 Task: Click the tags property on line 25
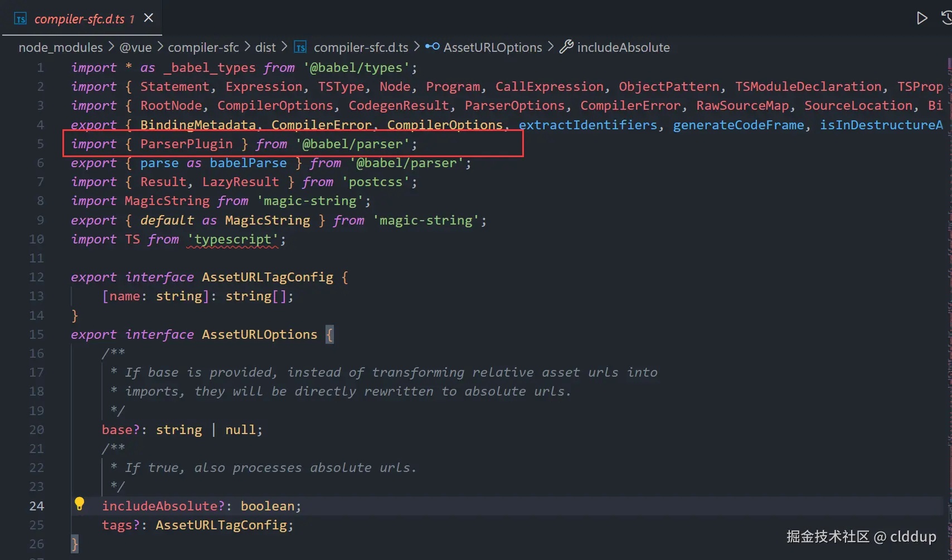point(117,525)
